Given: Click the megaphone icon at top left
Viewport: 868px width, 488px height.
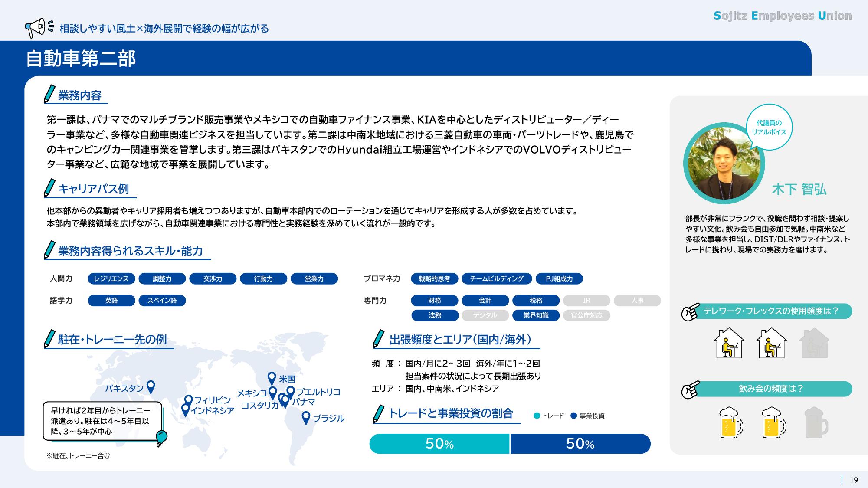Looking at the screenshot, I should (x=38, y=28).
